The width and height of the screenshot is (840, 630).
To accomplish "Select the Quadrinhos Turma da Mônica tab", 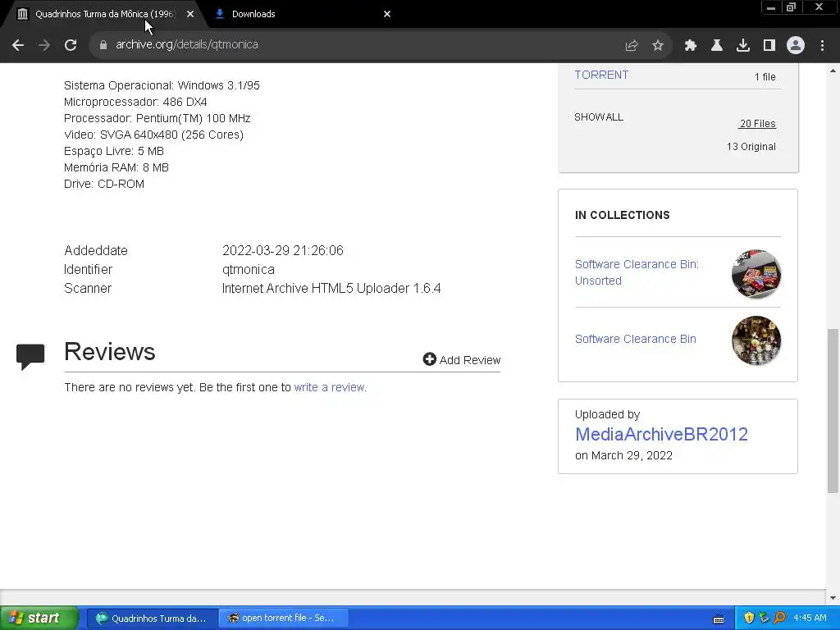I will pos(106,14).
